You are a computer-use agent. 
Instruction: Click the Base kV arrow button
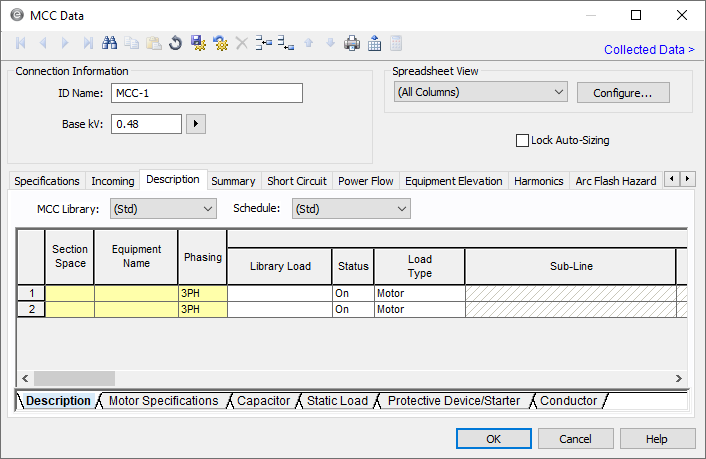pos(196,124)
